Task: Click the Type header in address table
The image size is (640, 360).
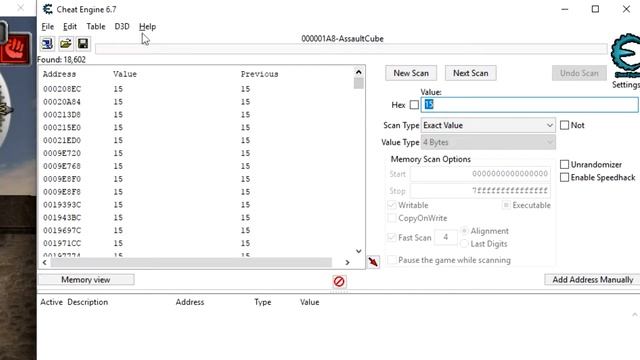Action: (x=262, y=302)
